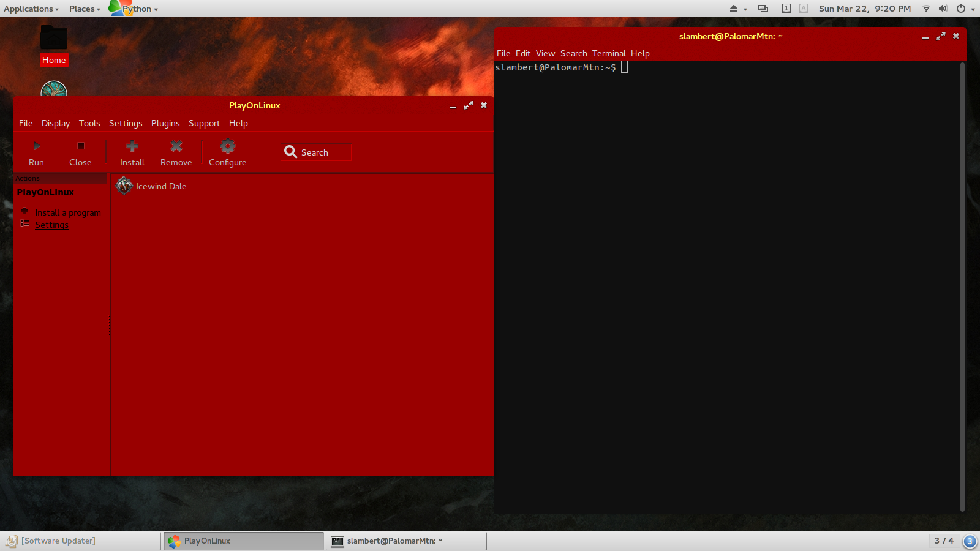The image size is (980, 551).
Task: Click the Install plus icon in toolbar
Action: tap(132, 146)
